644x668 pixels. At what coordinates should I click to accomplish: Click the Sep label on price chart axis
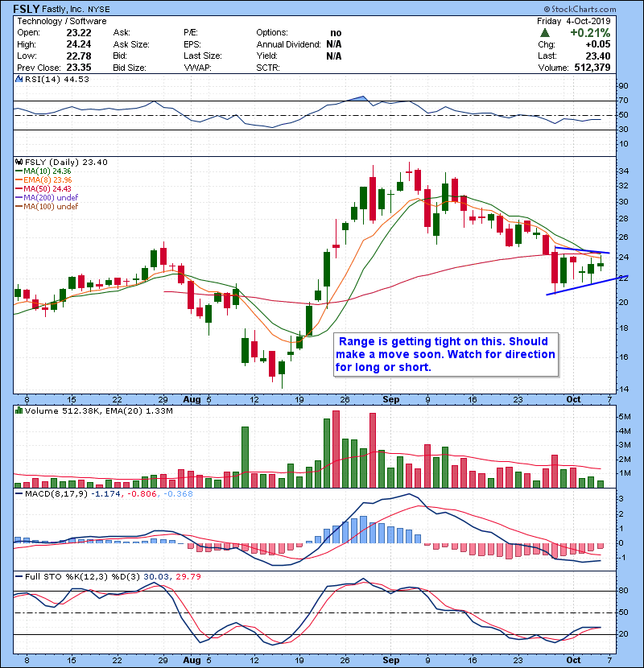[391, 399]
